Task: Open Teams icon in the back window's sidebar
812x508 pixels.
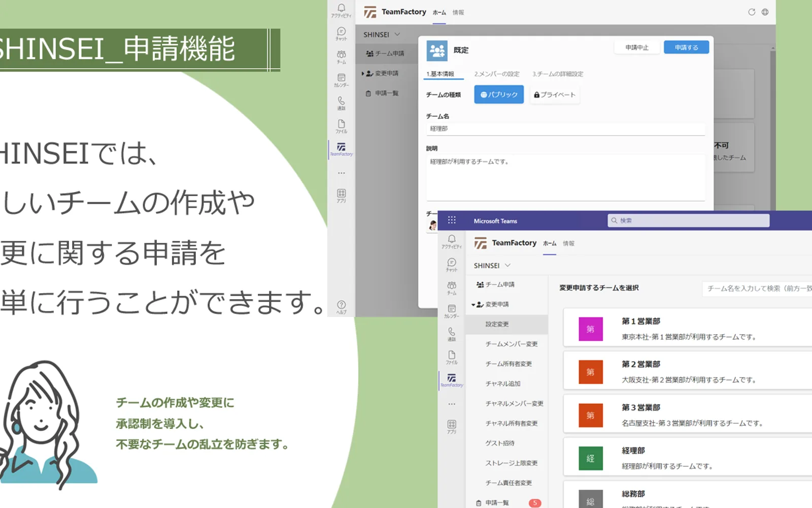Action: point(341,57)
